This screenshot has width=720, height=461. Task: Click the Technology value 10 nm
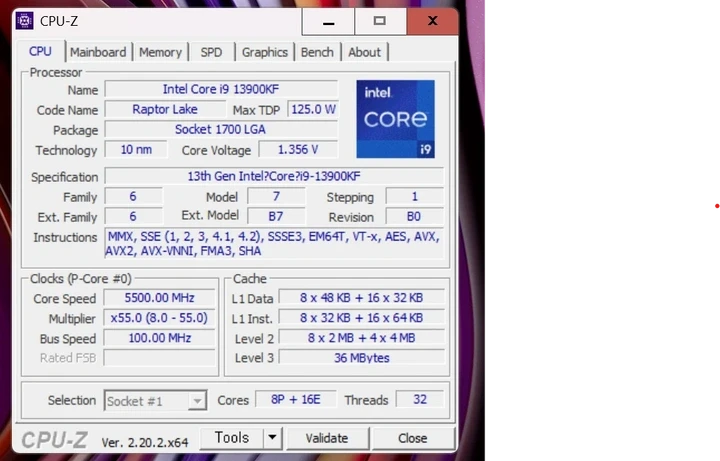pos(136,150)
